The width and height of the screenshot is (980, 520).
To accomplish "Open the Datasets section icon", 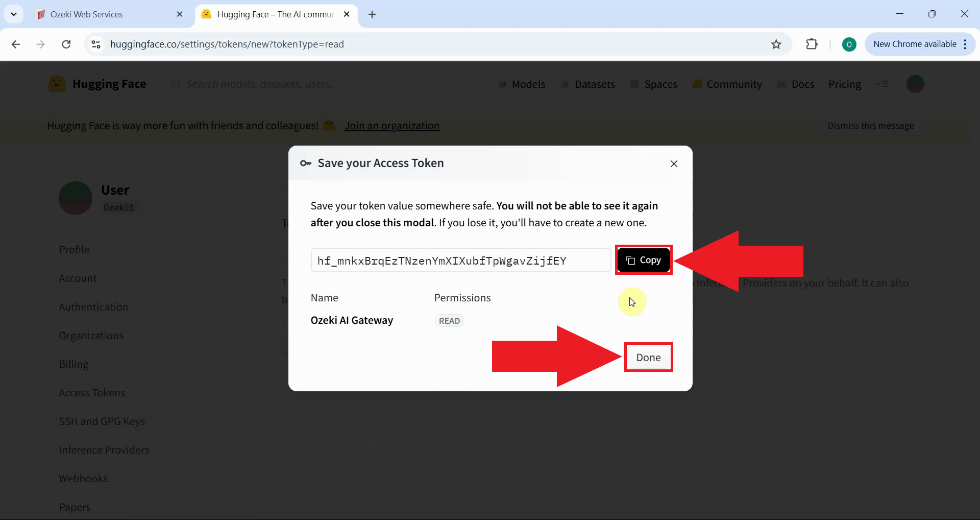I will [x=566, y=84].
